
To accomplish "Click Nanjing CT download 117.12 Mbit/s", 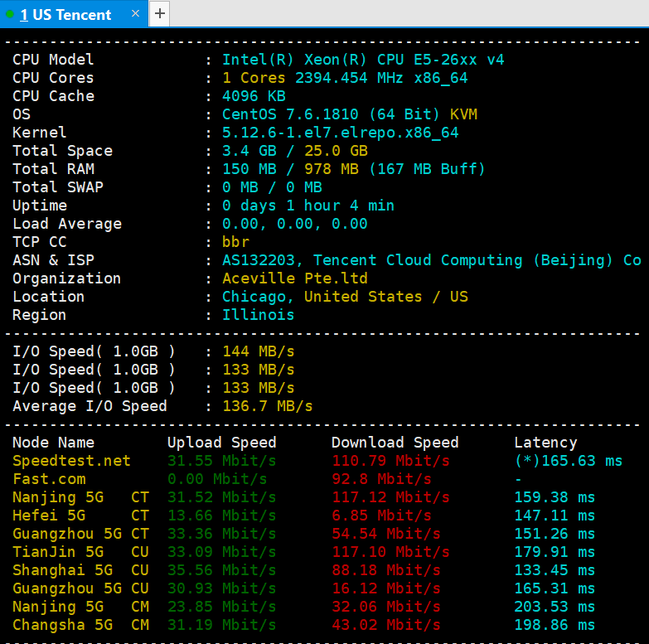I will (390, 497).
